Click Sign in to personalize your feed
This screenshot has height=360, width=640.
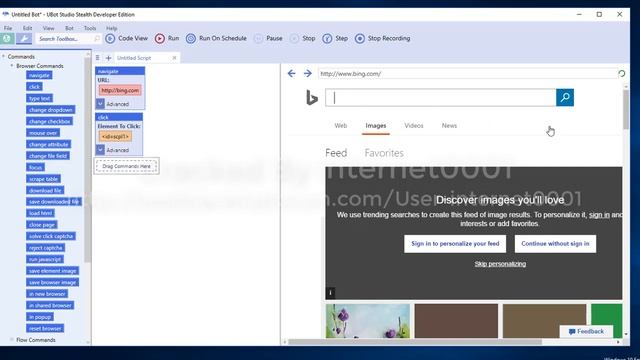(x=455, y=244)
